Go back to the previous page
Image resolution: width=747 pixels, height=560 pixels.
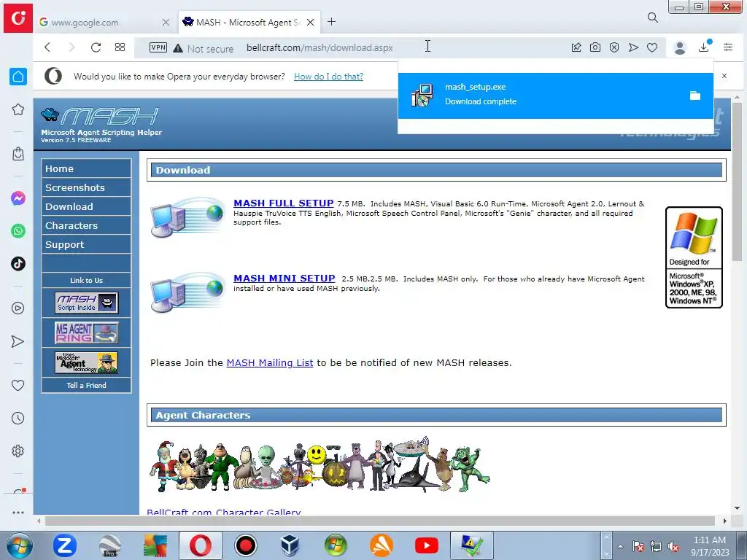point(47,47)
